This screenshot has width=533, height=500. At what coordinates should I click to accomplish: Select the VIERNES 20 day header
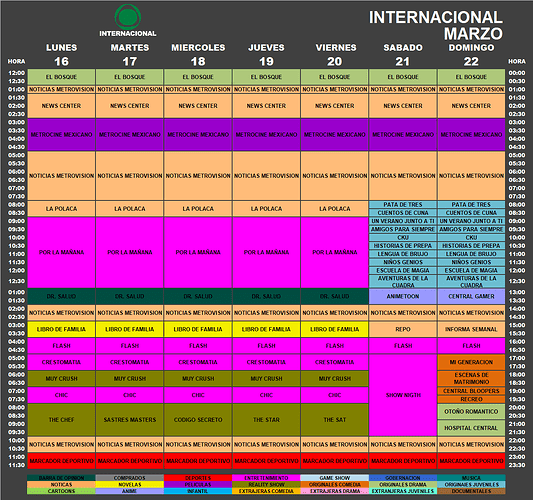click(x=336, y=55)
